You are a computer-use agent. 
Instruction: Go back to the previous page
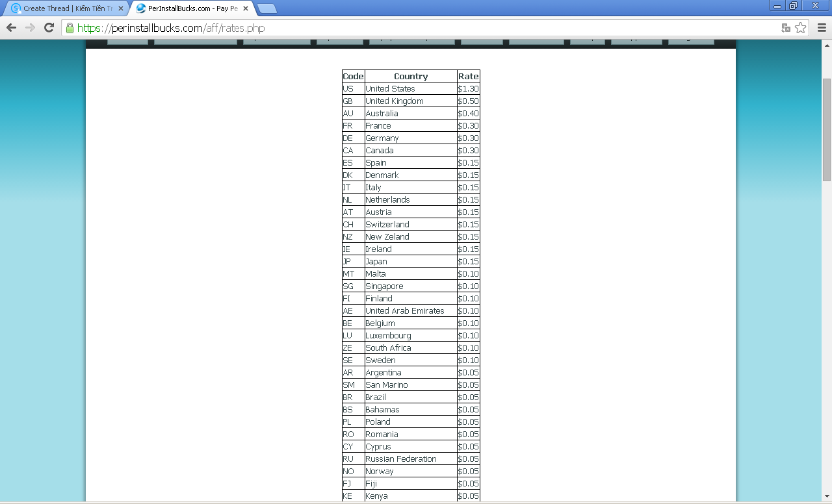(11, 27)
